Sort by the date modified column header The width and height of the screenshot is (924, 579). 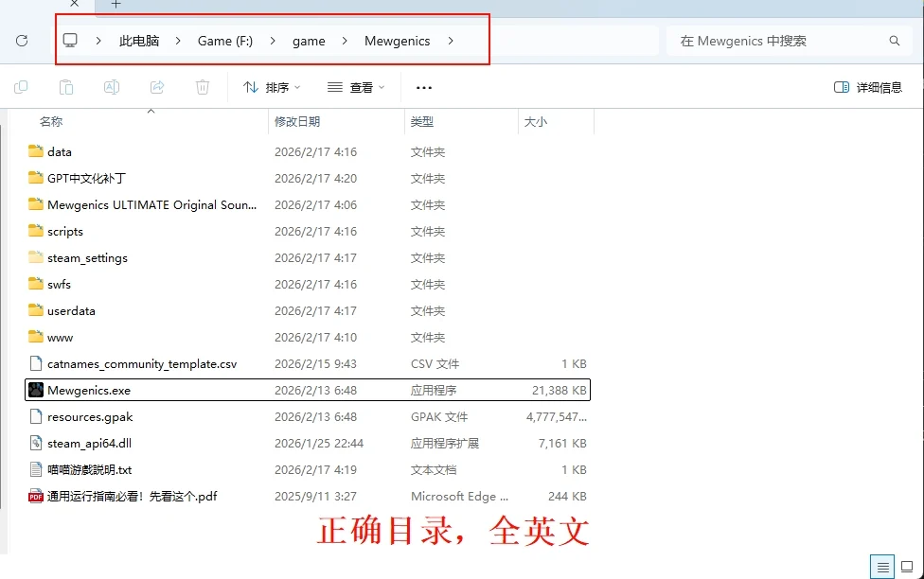click(x=297, y=121)
